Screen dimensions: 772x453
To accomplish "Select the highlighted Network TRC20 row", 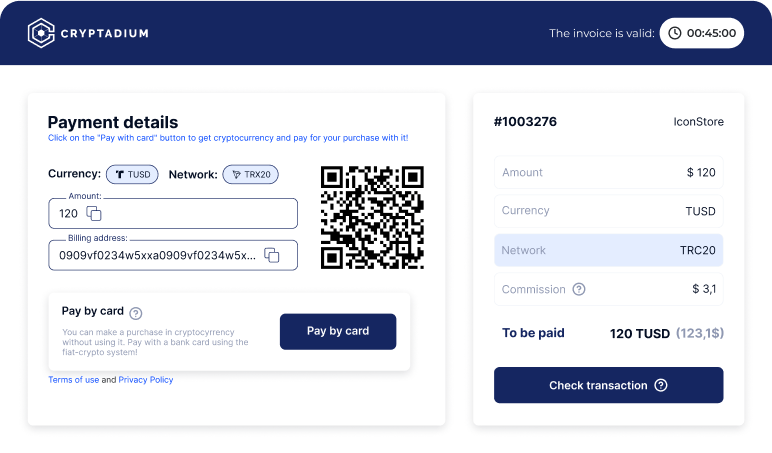I will 608,250.
